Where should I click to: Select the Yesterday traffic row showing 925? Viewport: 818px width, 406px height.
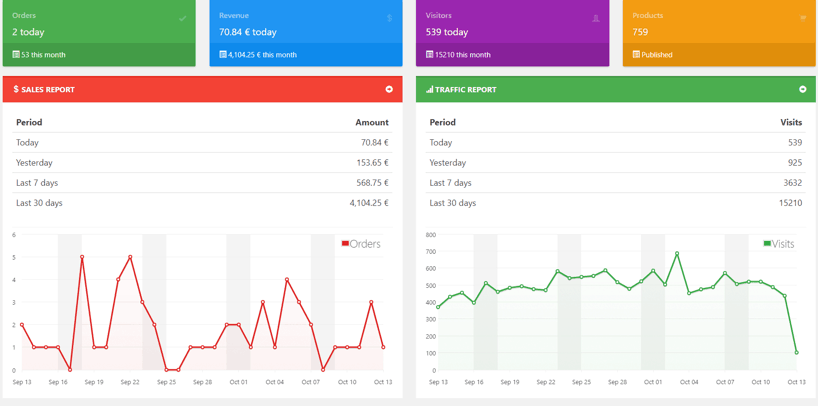pyautogui.click(x=615, y=163)
